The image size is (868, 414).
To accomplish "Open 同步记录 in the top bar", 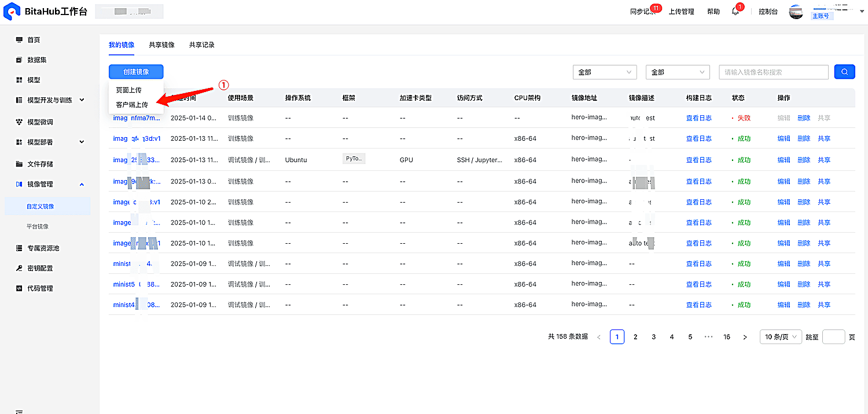I will click(x=643, y=12).
